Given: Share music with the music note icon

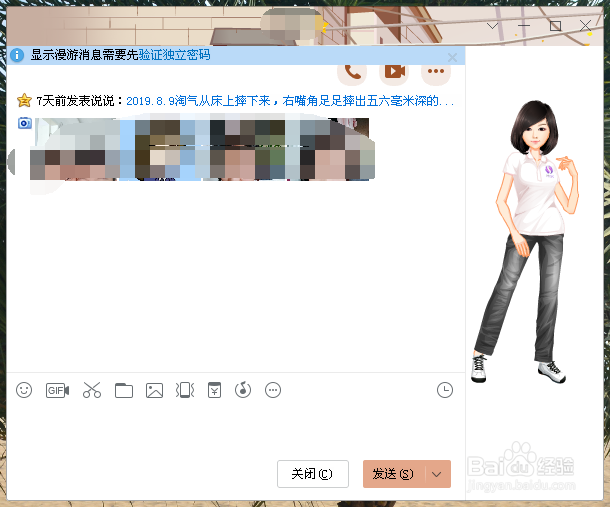Looking at the screenshot, I should coord(243,389).
